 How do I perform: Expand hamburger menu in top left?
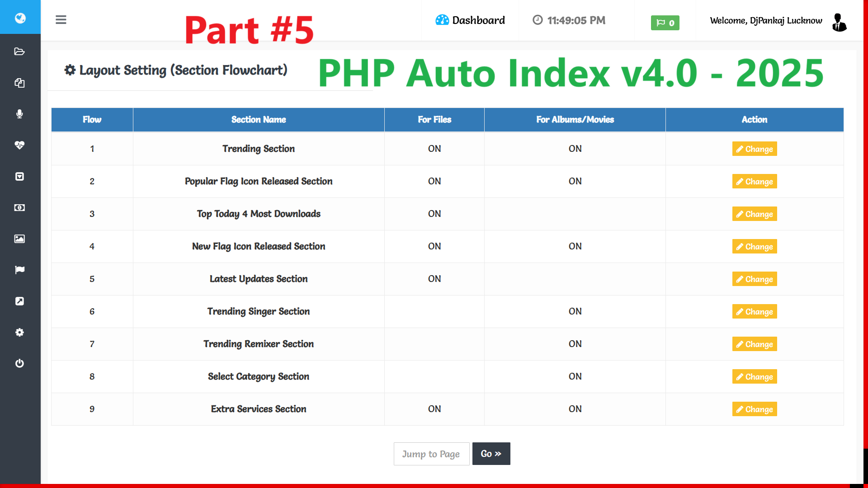(x=61, y=20)
